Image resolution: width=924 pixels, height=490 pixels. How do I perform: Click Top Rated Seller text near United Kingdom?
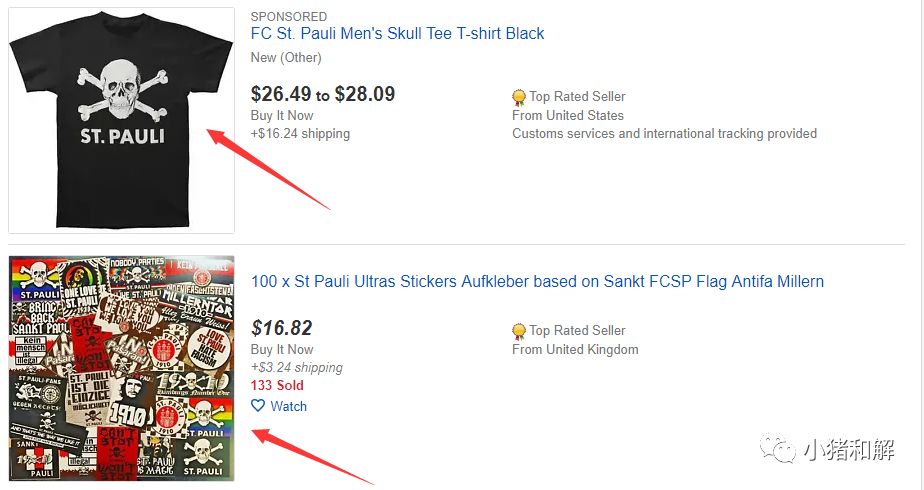577,331
